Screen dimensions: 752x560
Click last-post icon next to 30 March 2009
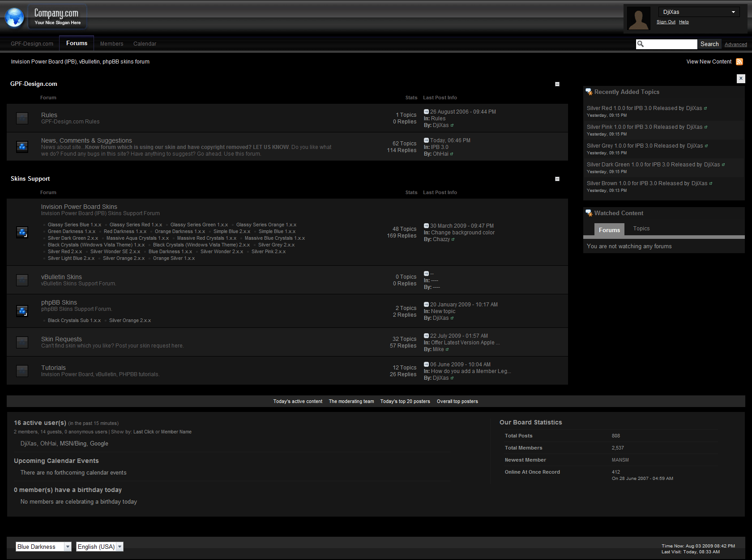point(426,226)
